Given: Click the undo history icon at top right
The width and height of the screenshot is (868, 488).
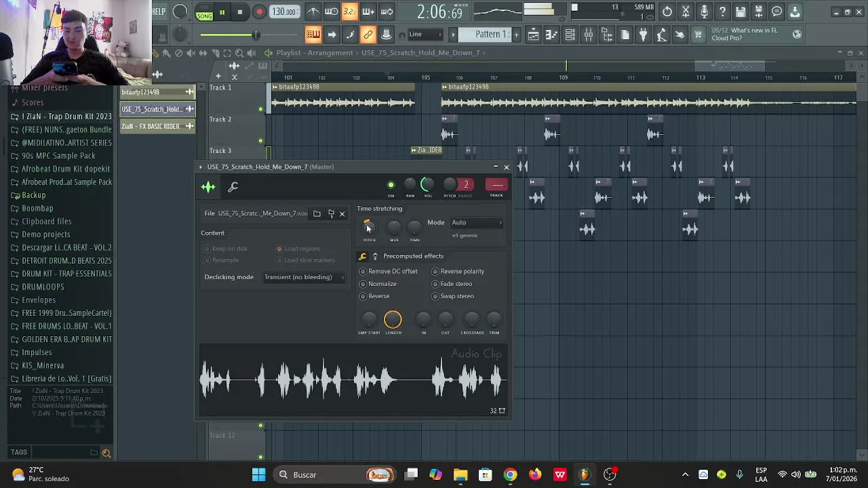Looking at the screenshot, I should coord(667,12).
